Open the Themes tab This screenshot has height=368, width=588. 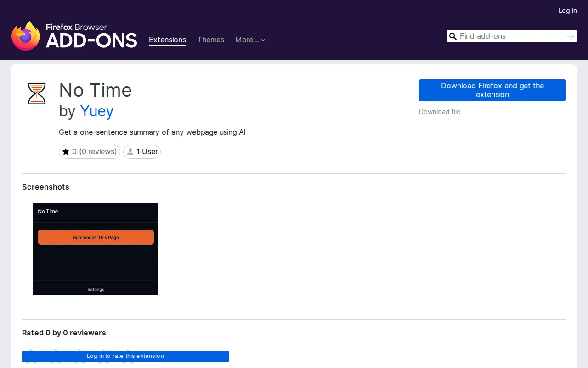coord(210,40)
